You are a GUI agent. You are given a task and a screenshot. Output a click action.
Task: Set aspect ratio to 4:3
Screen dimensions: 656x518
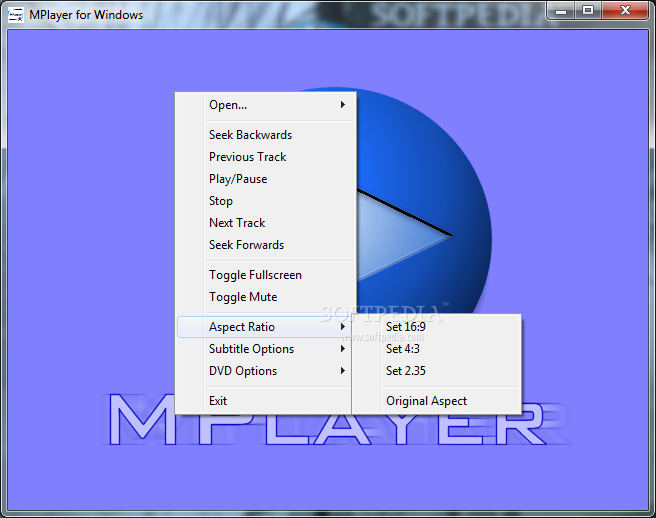pyautogui.click(x=437, y=349)
